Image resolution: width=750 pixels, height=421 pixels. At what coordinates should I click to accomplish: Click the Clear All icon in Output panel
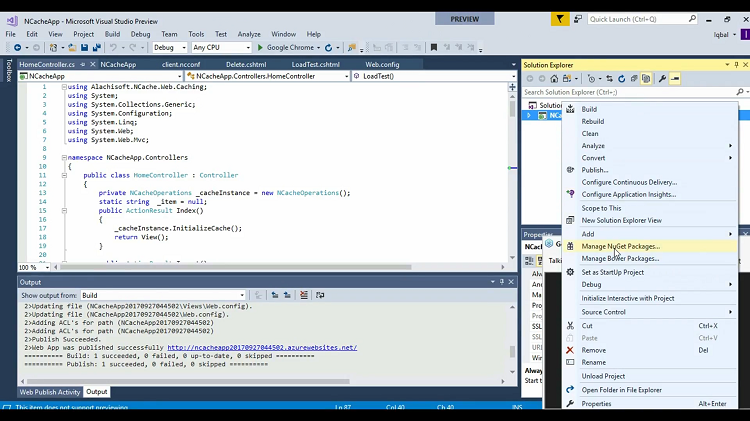pyautogui.click(x=304, y=295)
